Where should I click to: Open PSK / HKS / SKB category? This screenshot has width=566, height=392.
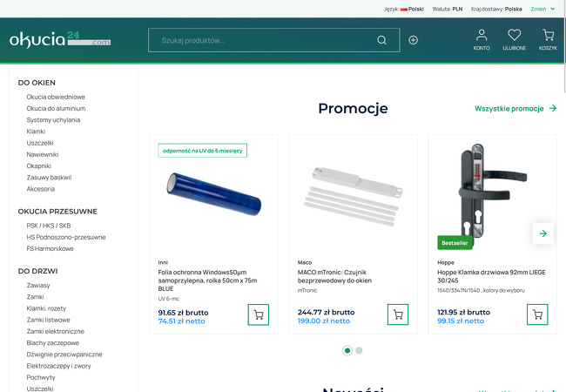(49, 226)
